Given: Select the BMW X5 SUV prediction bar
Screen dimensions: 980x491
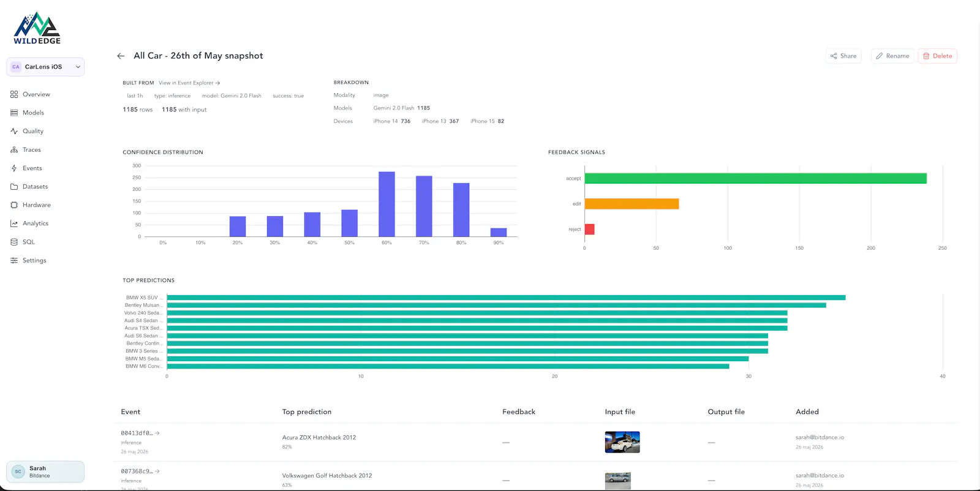Looking at the screenshot, I should [506, 298].
